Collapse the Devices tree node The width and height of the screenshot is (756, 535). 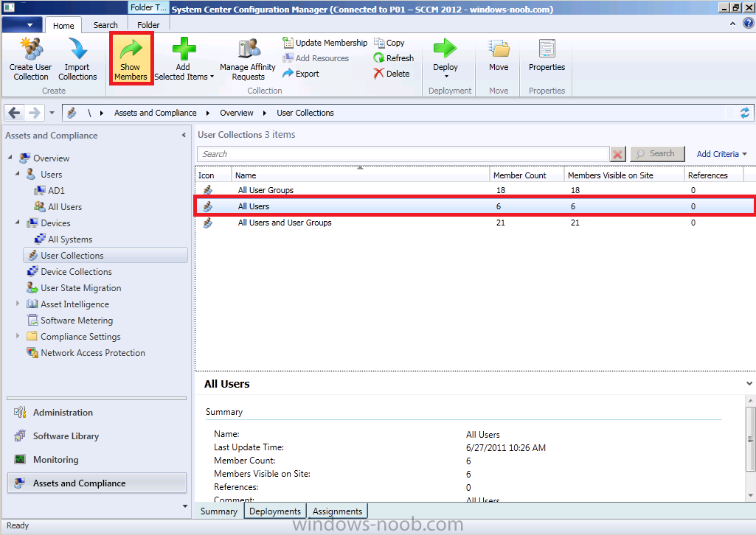click(18, 223)
